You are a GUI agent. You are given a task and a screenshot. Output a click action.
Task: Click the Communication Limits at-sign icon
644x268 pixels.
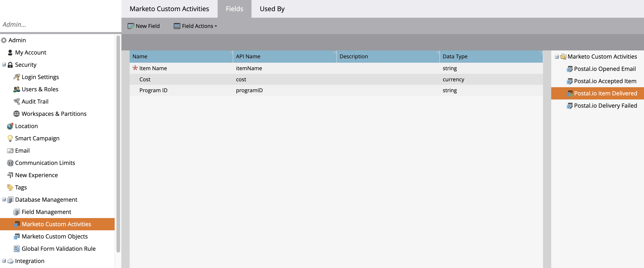pos(10,163)
